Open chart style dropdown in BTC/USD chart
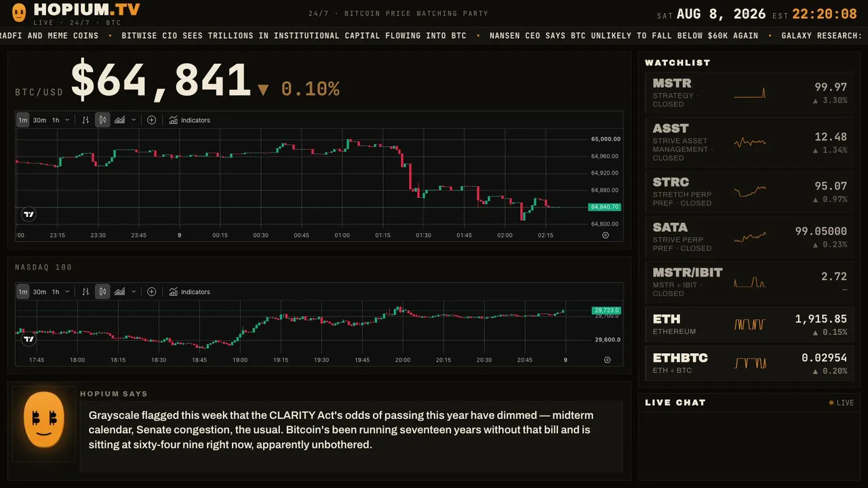Screen dimensions: 868x488 point(134,120)
